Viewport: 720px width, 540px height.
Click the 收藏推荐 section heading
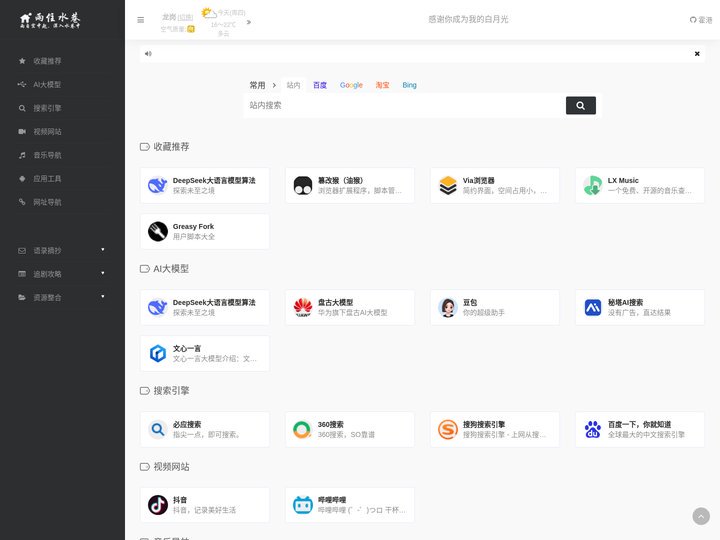(x=171, y=147)
